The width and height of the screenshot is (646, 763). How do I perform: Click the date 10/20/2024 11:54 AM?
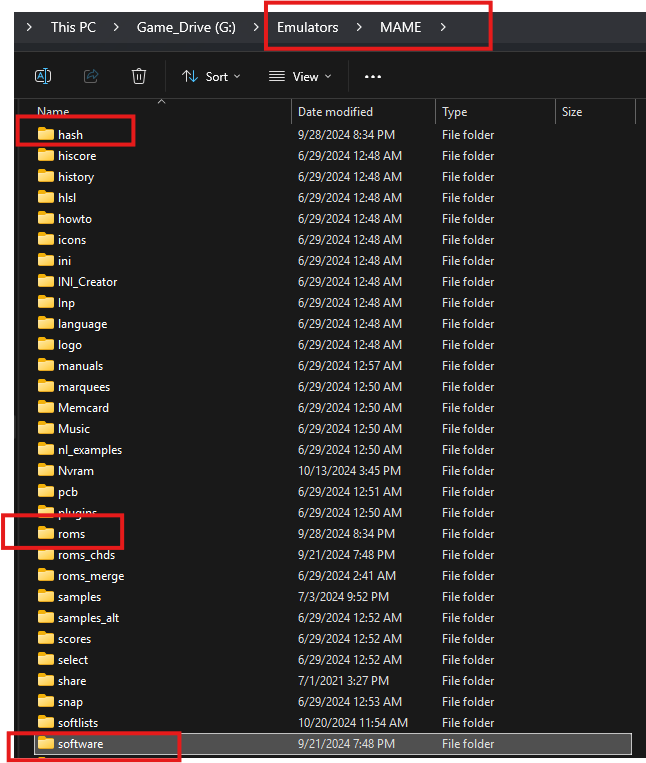[353, 723]
